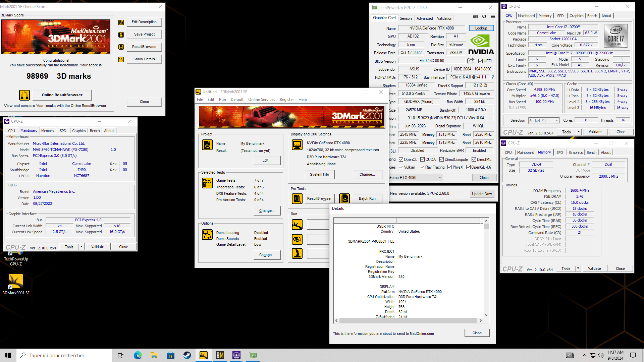Click the eye Demo icon in the Run section
Viewport: 644px width, 362px height.
[x=297, y=239]
